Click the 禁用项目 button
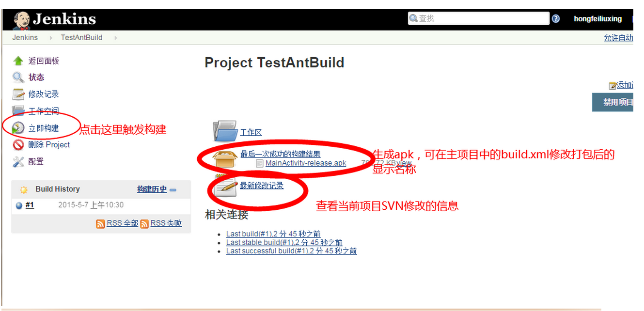Screen dimensions: 644x311 613,102
